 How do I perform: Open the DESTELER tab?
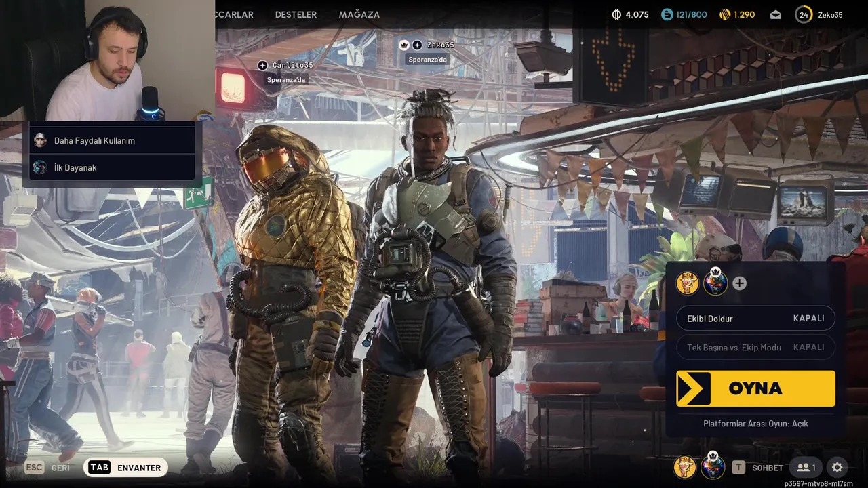tap(296, 14)
